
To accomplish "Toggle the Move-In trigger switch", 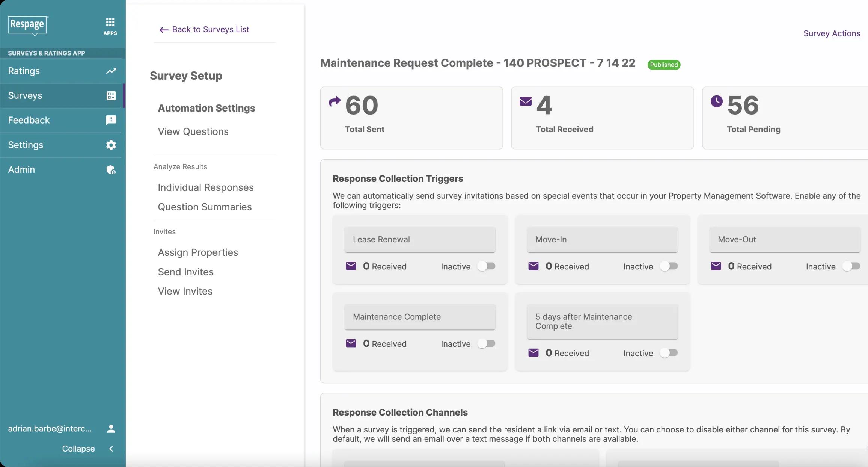I will pos(669,266).
